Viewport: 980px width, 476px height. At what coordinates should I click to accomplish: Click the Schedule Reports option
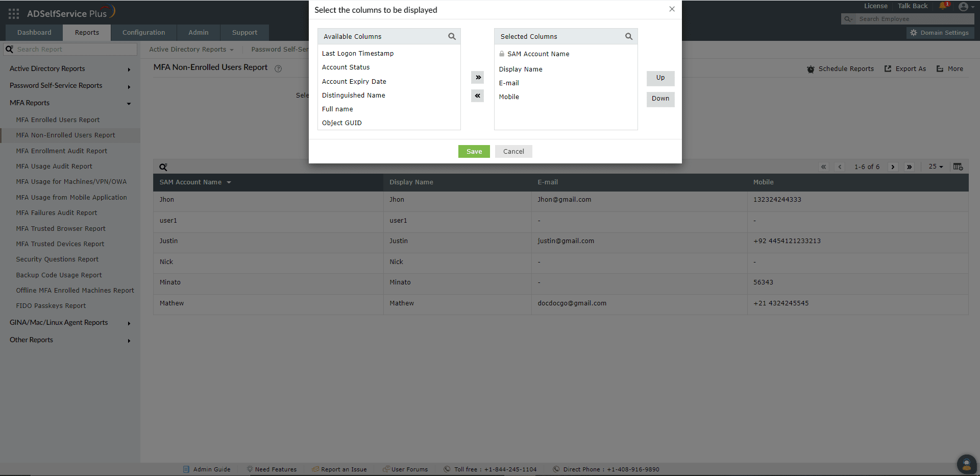point(840,69)
